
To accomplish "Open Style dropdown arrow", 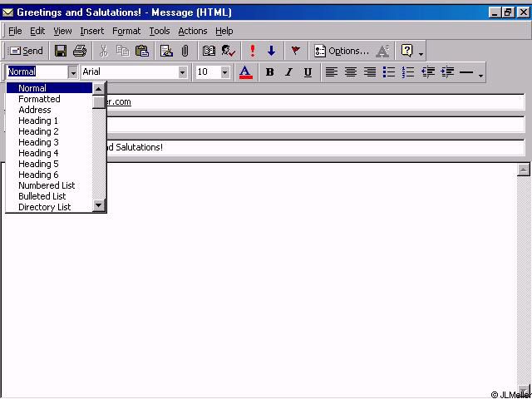I will point(73,72).
